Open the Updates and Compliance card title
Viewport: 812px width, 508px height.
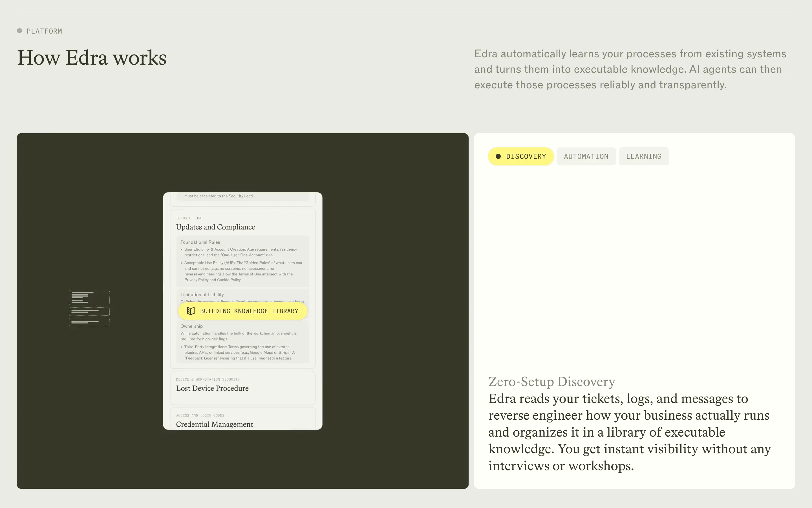pos(215,227)
